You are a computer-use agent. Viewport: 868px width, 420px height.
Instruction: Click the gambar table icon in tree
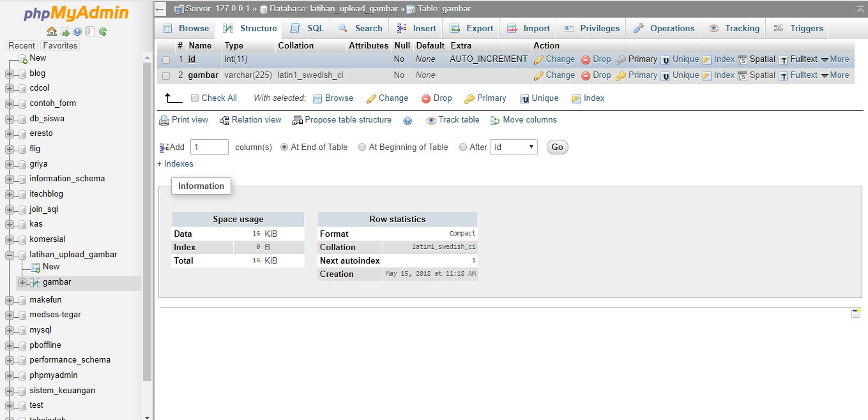click(x=35, y=283)
